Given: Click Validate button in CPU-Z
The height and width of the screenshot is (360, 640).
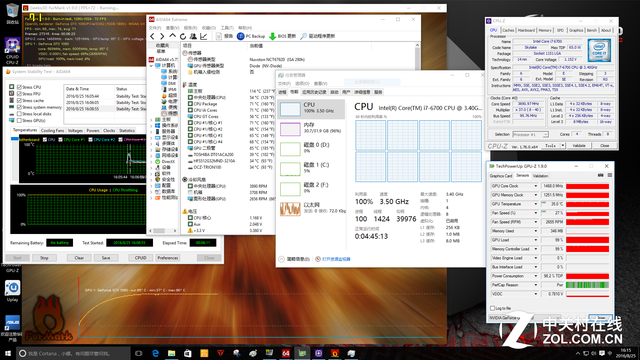Looking at the screenshot, I should pyautogui.click(x=579, y=146).
